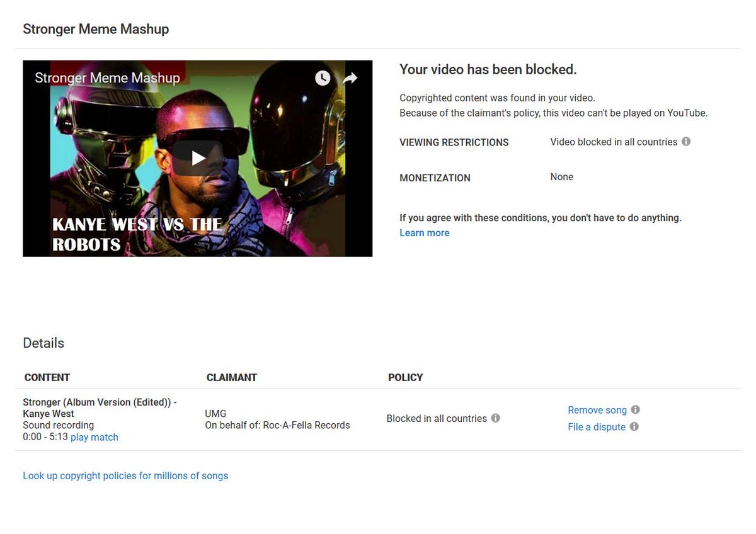Click the Stronger Meme Mashup page heading
Viewport: 756px width, 534px height.
coord(96,29)
